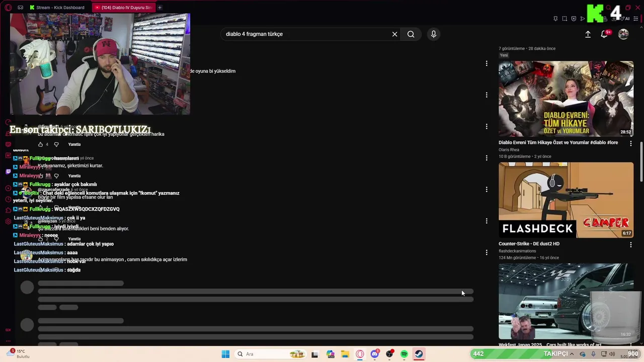Clear the YouTube search box text
This screenshot has height=362, width=644.
click(394, 34)
